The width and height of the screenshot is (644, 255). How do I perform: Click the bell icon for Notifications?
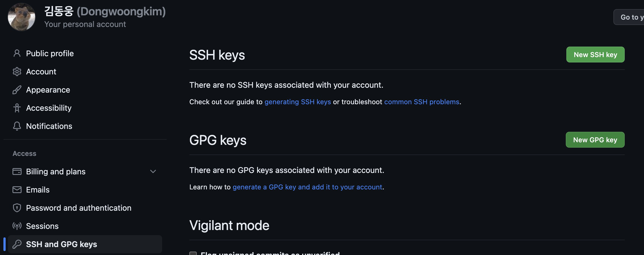(17, 126)
